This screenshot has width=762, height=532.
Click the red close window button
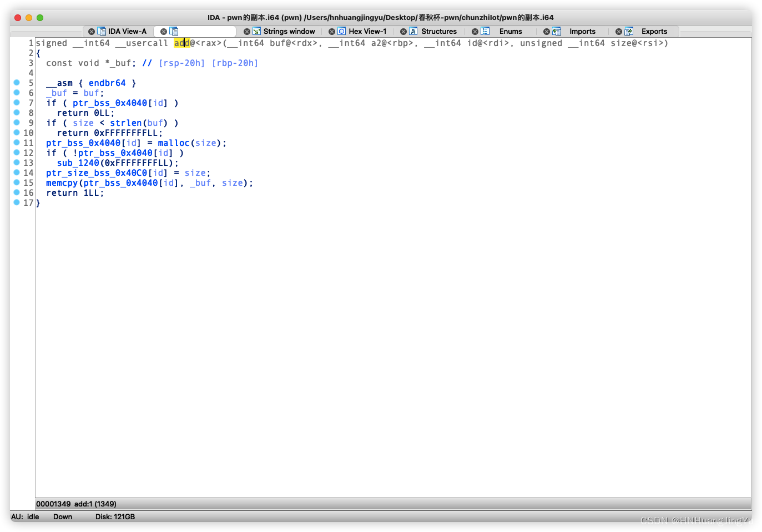tap(18, 18)
